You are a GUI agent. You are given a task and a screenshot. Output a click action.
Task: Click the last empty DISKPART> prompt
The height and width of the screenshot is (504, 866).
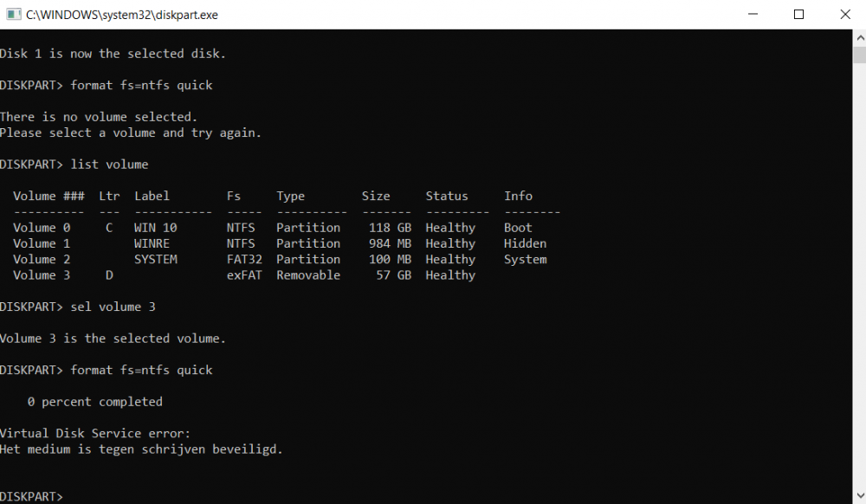32,496
